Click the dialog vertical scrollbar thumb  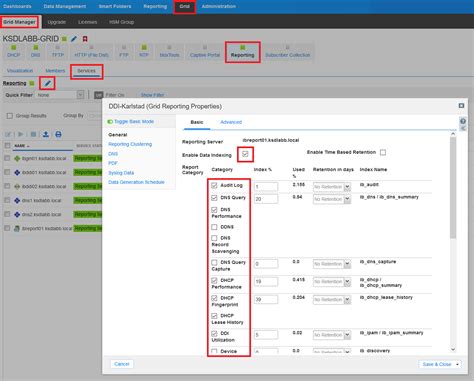[453, 187]
